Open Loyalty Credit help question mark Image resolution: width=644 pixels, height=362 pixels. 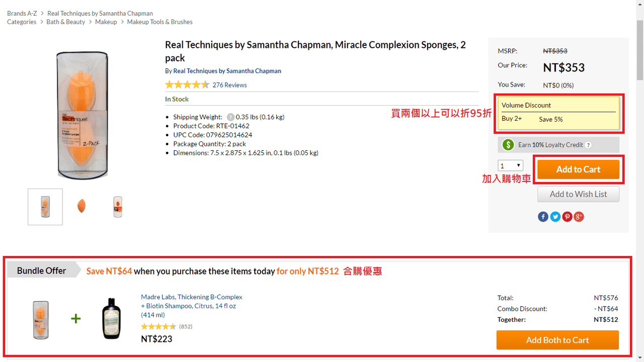588,145
